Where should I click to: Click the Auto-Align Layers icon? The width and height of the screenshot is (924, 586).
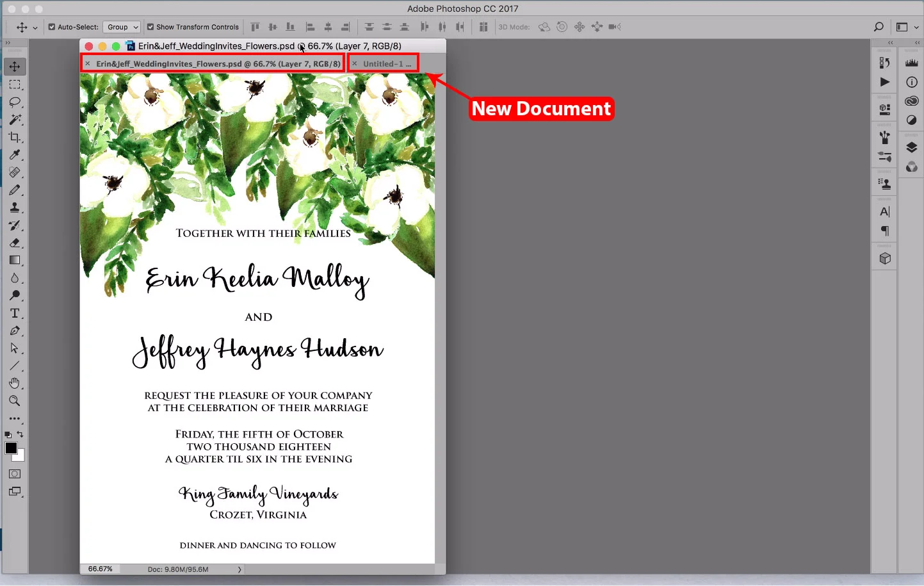[483, 27]
